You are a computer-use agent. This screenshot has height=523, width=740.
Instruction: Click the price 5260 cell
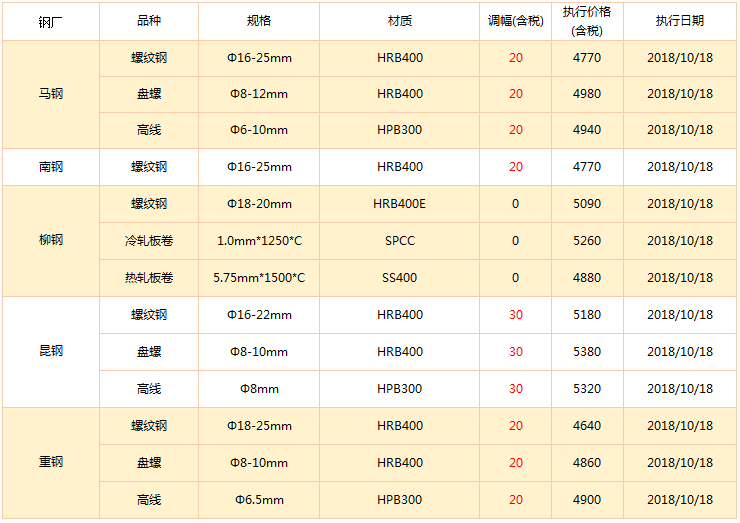click(x=587, y=241)
